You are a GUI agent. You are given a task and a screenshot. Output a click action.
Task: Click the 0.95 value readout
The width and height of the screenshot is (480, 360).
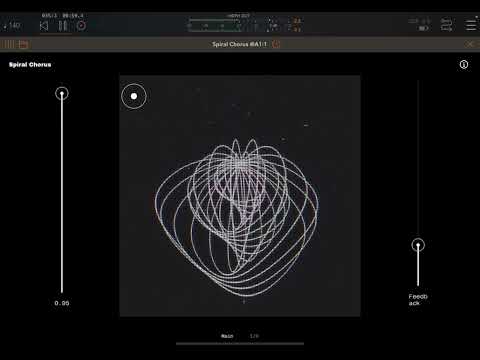[x=62, y=303]
